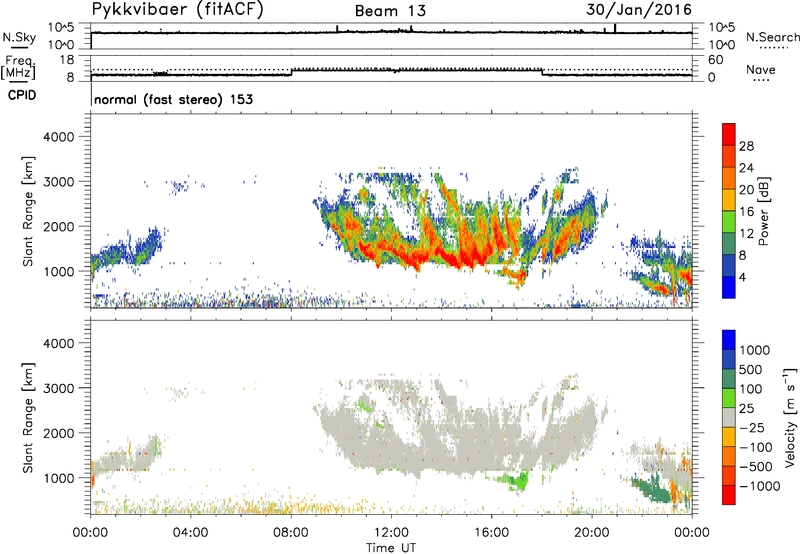Click the light green velocity patch near 17:00
The image size is (800, 554).
[x=519, y=480]
